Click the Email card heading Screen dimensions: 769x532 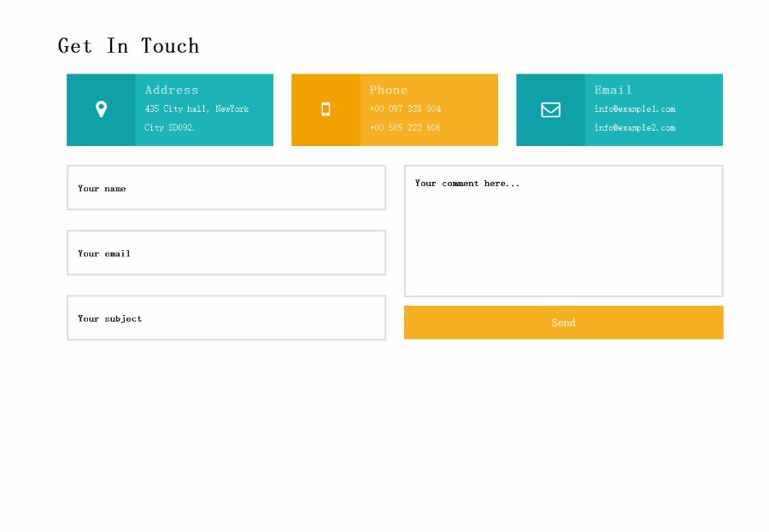(613, 91)
